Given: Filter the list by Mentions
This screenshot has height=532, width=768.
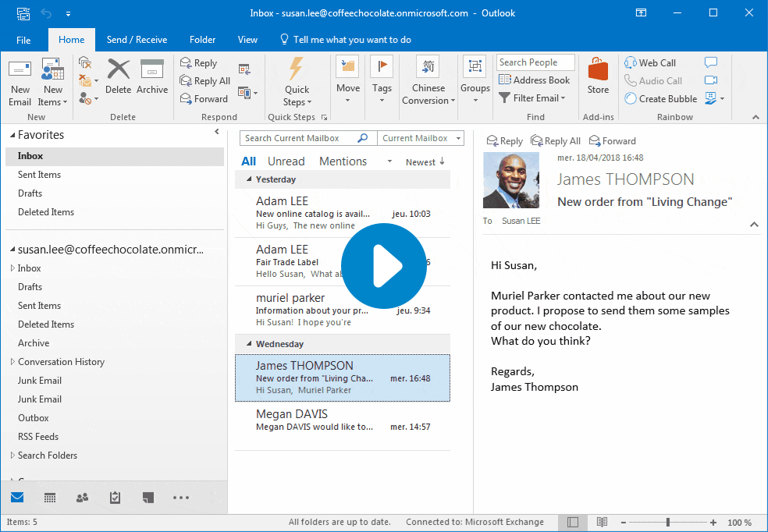Looking at the screenshot, I should (343, 161).
